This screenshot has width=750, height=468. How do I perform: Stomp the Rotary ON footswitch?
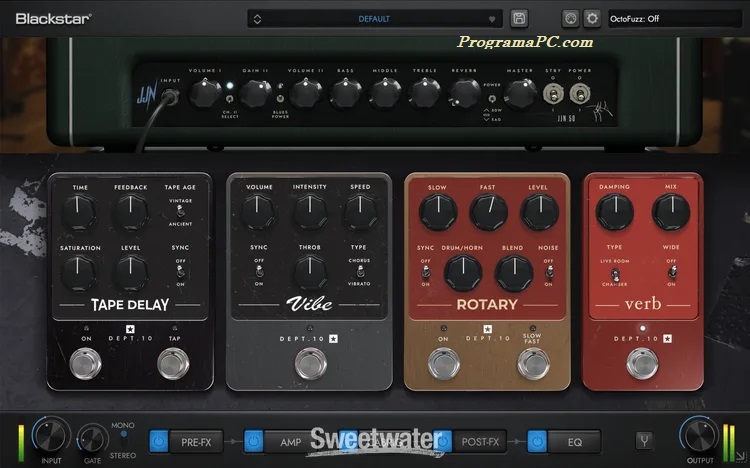coord(443,364)
